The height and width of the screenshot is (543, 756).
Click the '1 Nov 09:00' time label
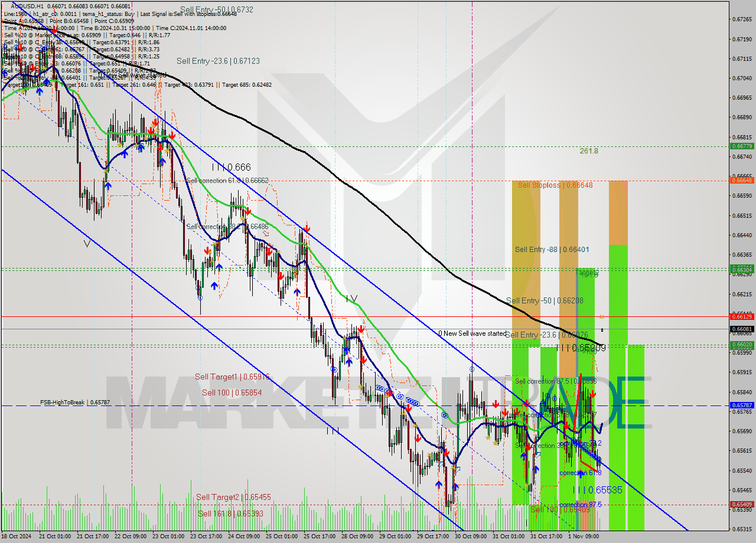585,537
